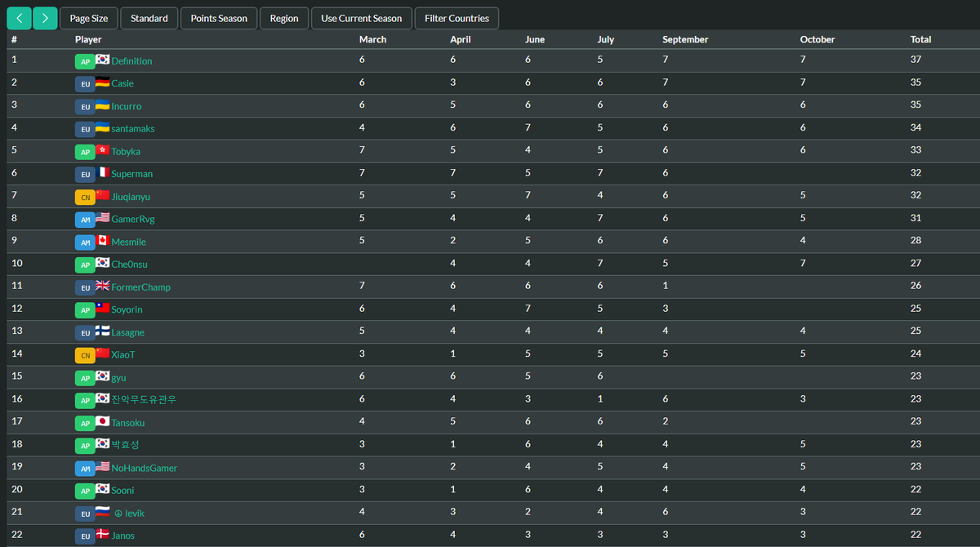Click China flag beside Jiuqianyu

[102, 196]
